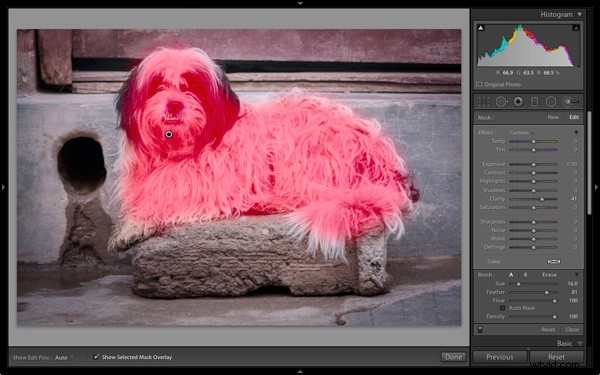The height and width of the screenshot is (375, 600).
Task: Click the adjustment brush pin on dog
Action: pyautogui.click(x=169, y=134)
